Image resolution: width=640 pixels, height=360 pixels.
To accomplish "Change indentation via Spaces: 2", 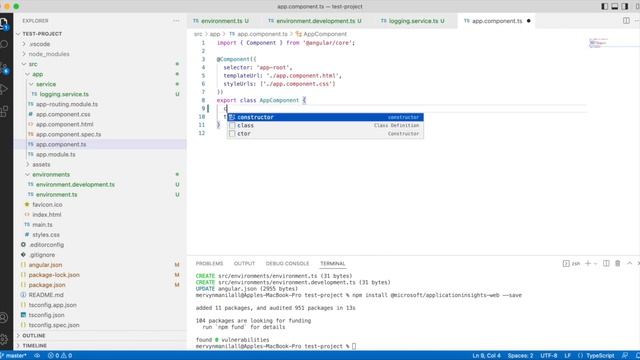I will point(520,356).
